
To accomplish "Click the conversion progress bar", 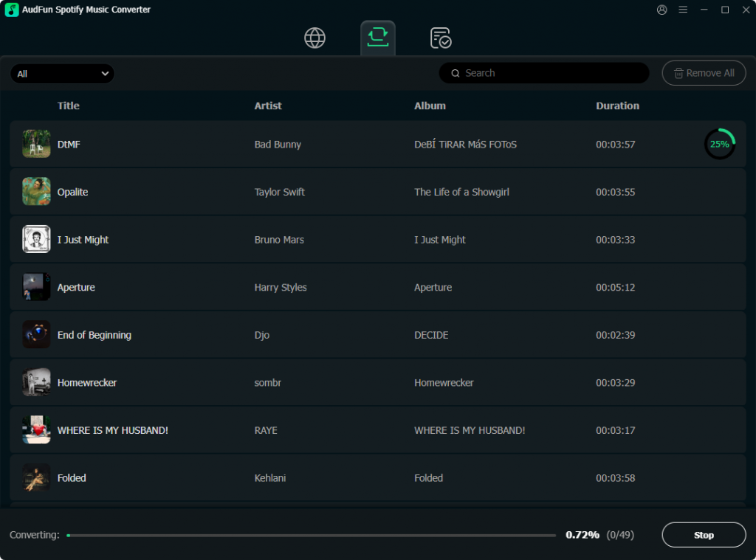I will tap(310, 535).
